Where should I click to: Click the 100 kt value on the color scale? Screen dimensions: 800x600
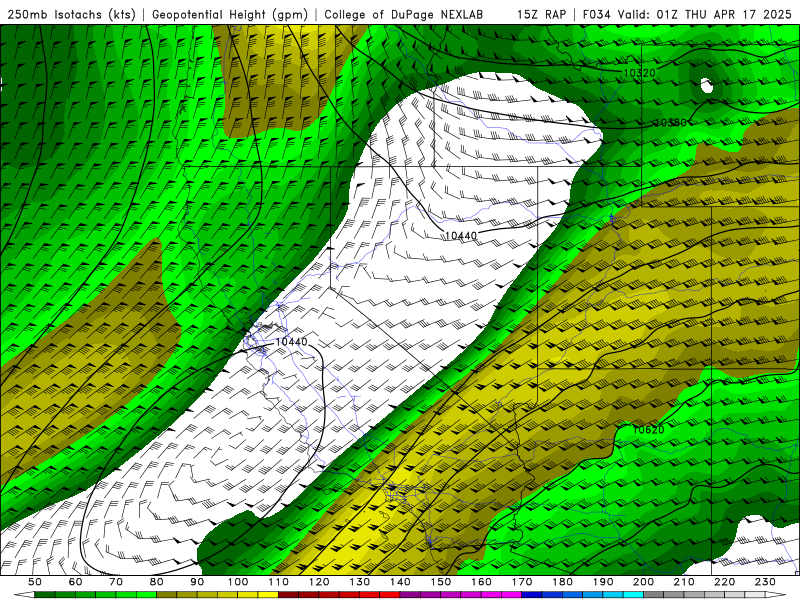point(238,582)
